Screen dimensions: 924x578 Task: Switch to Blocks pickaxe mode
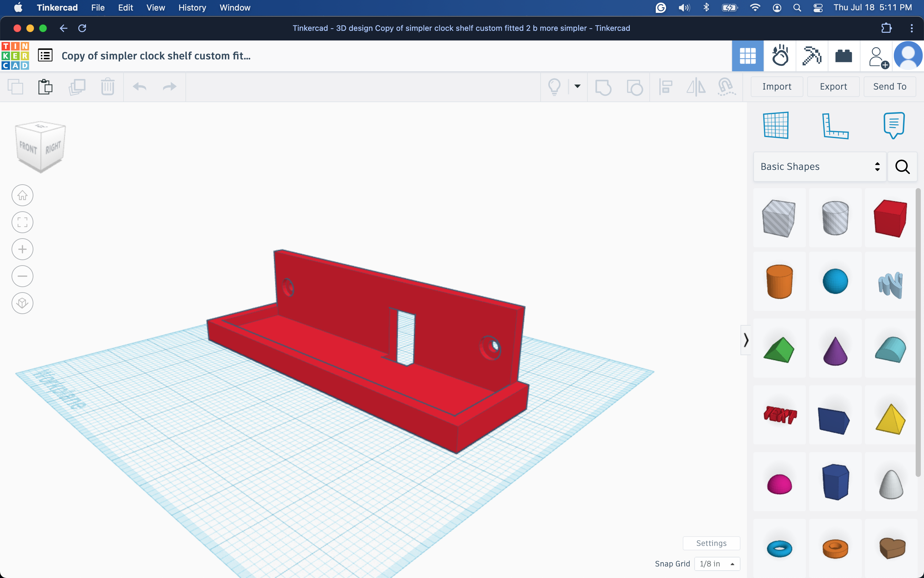(x=812, y=56)
